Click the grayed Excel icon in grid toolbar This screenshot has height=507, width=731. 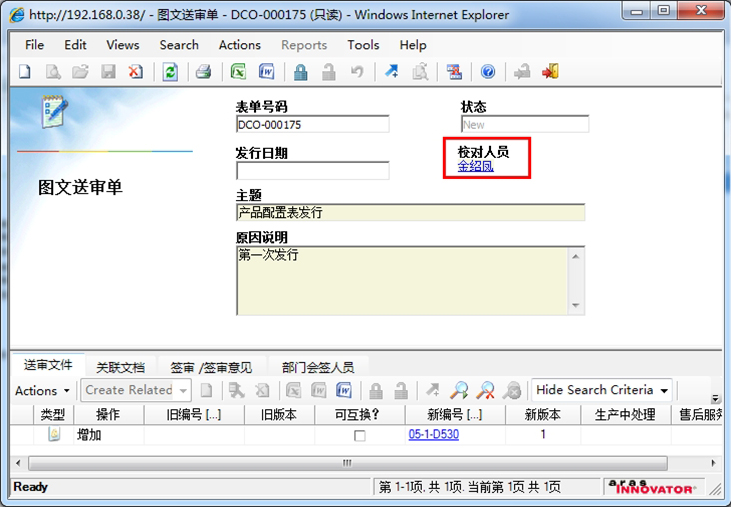(294, 391)
